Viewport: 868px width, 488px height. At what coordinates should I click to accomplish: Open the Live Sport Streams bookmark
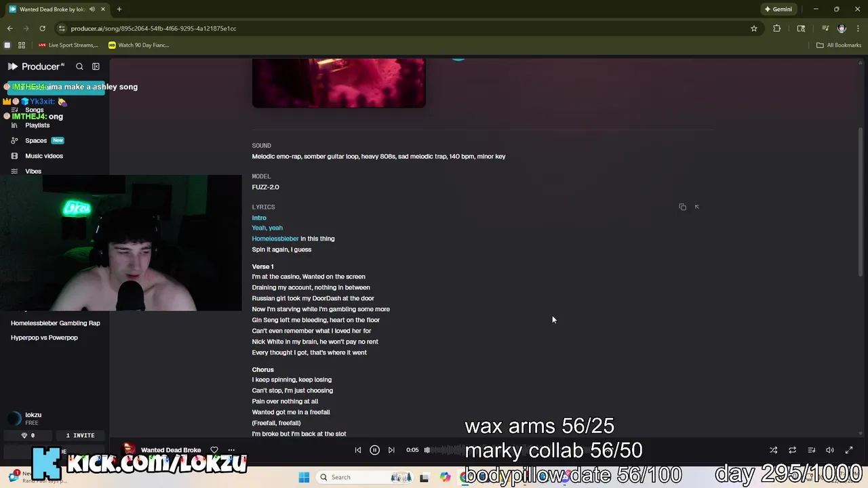coord(68,45)
